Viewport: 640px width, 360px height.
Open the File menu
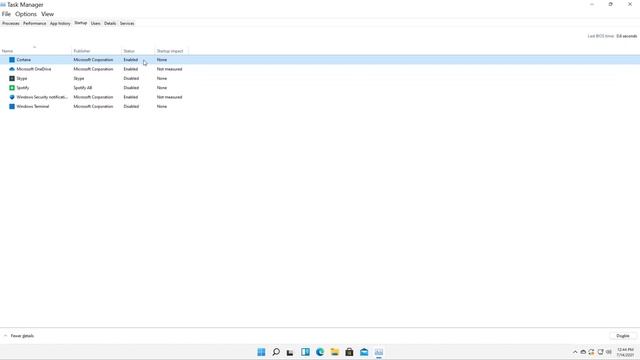6,14
